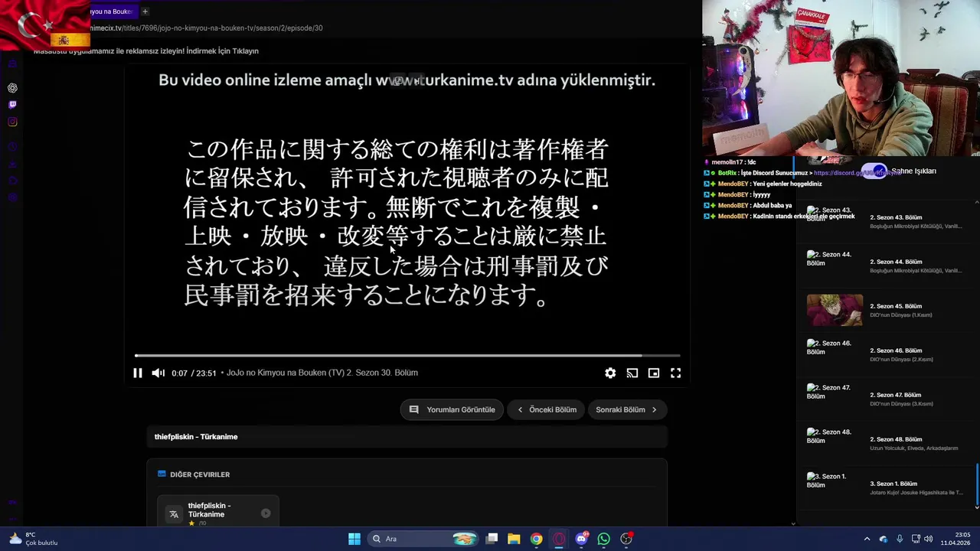The image size is (980, 551).
Task: Pause the video playback
Action: click(138, 373)
